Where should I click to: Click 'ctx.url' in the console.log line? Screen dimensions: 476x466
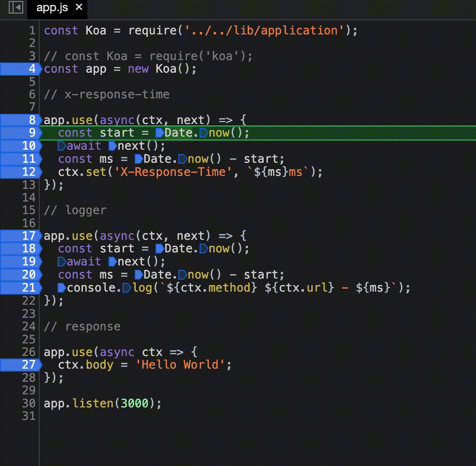[303, 288]
